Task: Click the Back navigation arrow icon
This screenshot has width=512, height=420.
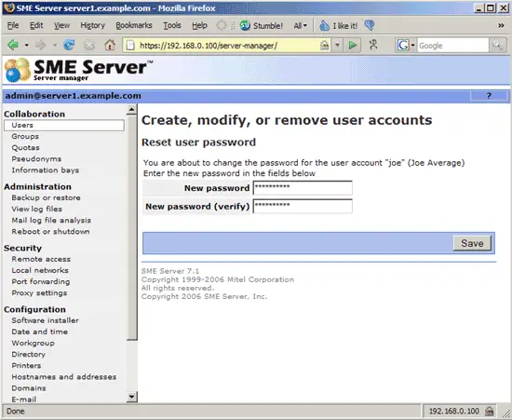Action: [13, 45]
